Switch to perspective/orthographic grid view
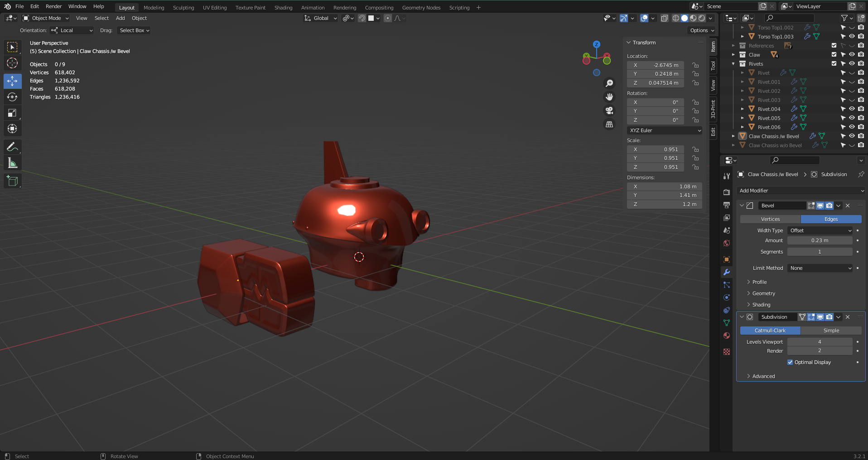The image size is (868, 460). click(609, 125)
